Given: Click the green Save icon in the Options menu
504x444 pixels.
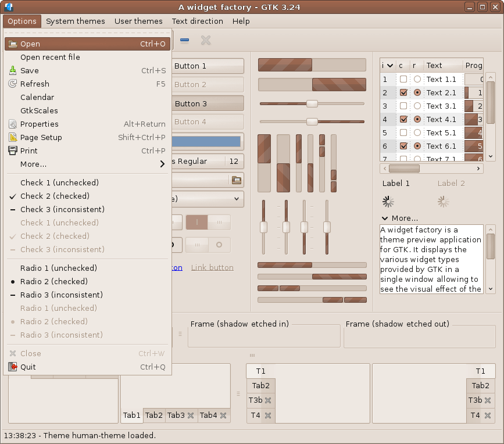Looking at the screenshot, I should pyautogui.click(x=13, y=70).
